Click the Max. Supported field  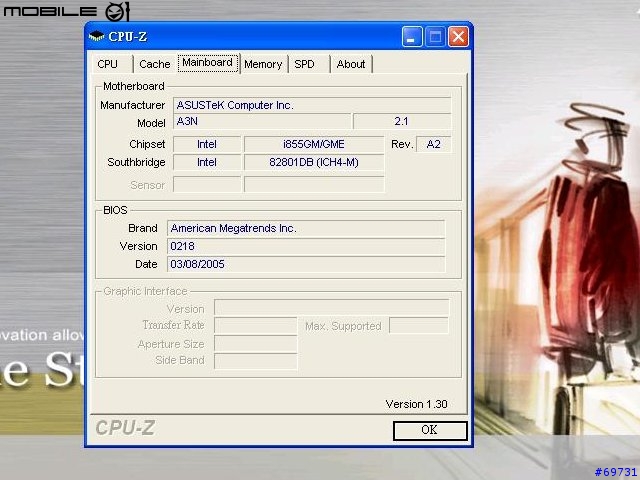coord(419,326)
